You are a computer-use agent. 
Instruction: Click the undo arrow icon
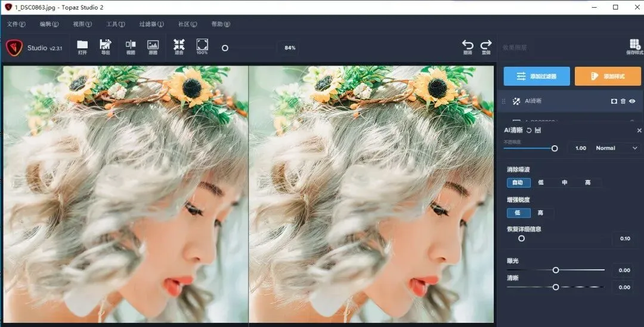coord(467,45)
